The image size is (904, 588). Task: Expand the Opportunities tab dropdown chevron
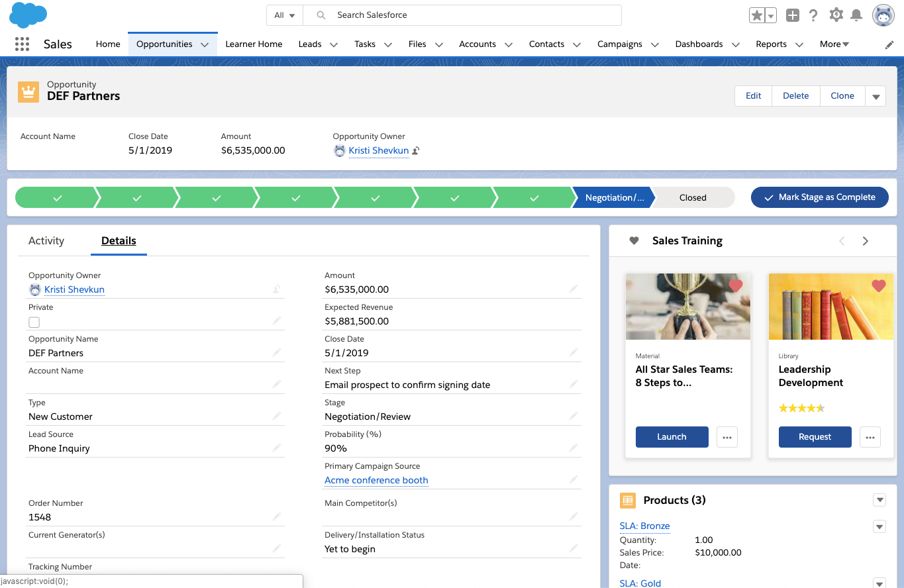pos(205,44)
